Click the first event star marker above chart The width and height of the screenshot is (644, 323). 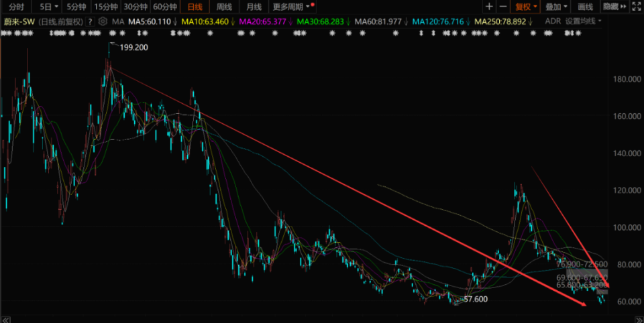pyautogui.click(x=3, y=34)
